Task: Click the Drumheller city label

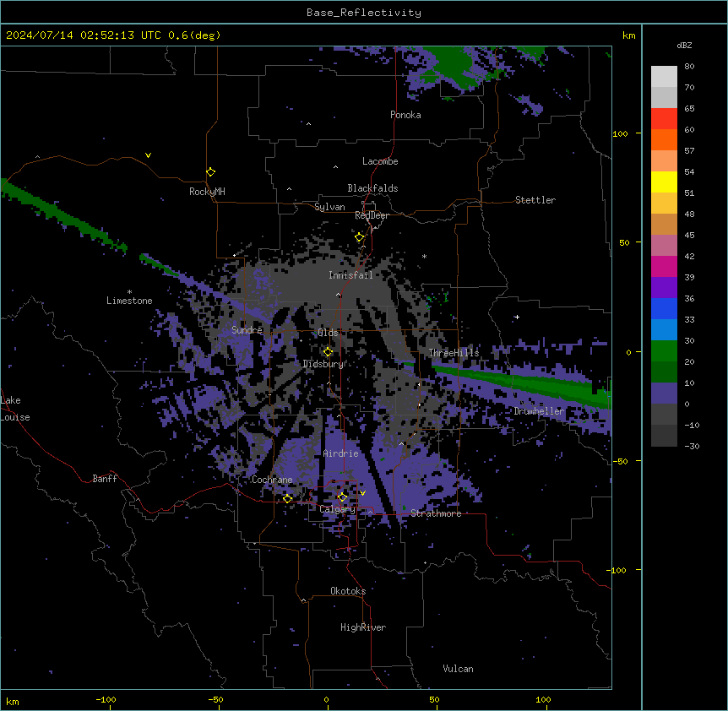Action: tap(539, 411)
